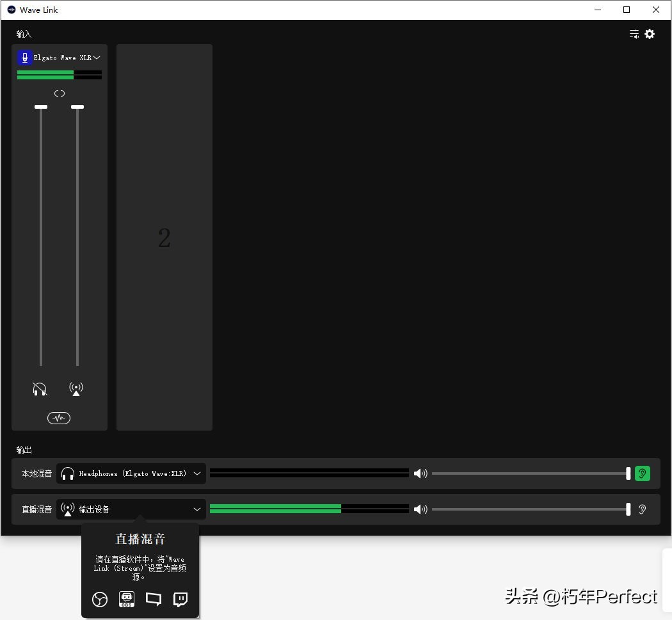Click the Wave Link (Stream) instruction text
The image size is (672, 620).
(x=140, y=568)
